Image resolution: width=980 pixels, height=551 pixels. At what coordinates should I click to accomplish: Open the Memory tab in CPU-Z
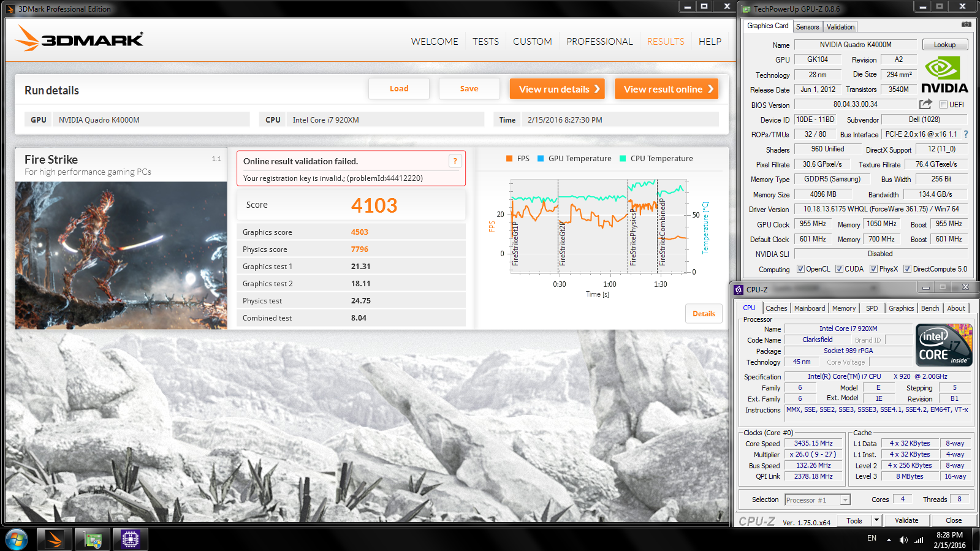pyautogui.click(x=843, y=308)
